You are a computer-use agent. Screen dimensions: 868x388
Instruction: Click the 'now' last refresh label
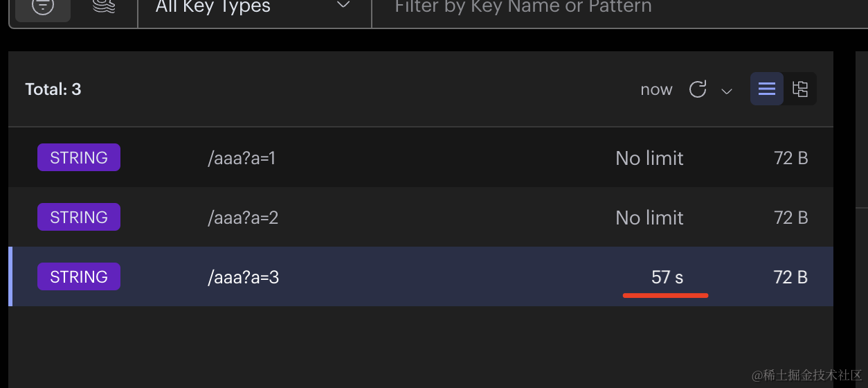tap(656, 89)
